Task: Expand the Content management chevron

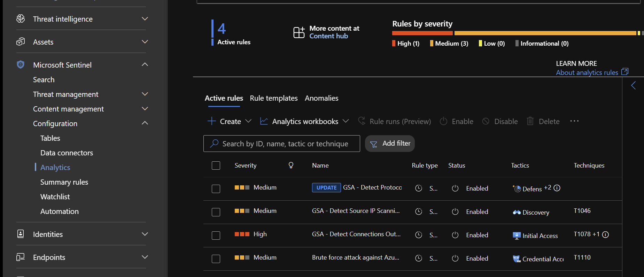Action: pos(145,109)
